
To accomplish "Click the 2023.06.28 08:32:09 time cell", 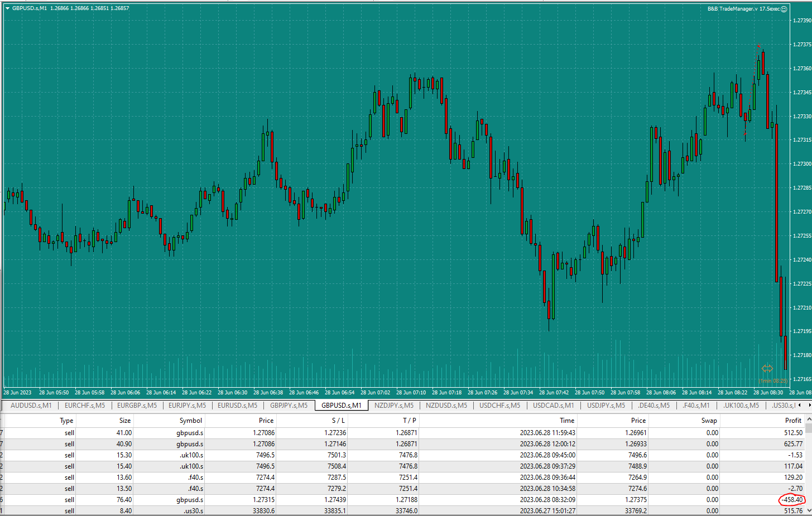I will pyautogui.click(x=547, y=500).
